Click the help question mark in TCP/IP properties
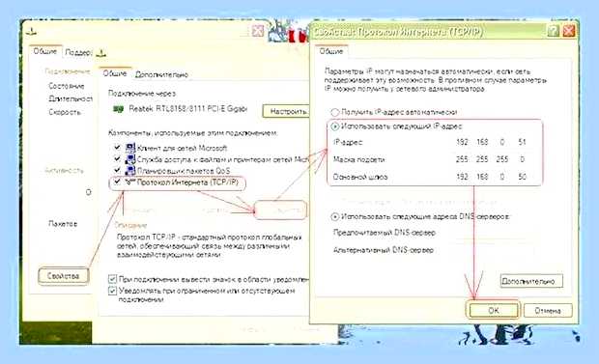 pyautogui.click(x=554, y=31)
